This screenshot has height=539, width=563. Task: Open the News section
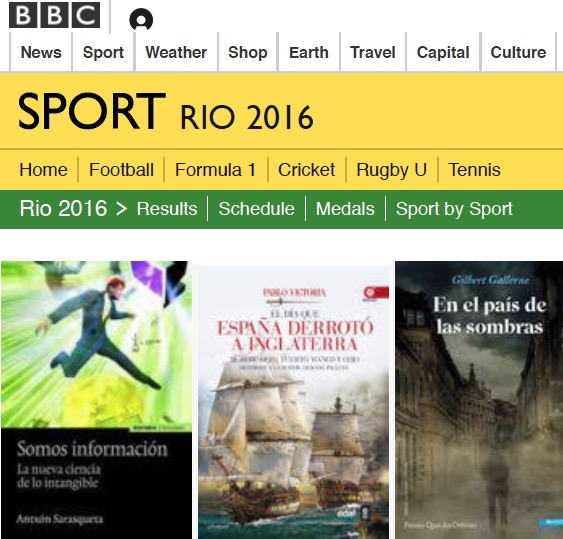pos(41,52)
